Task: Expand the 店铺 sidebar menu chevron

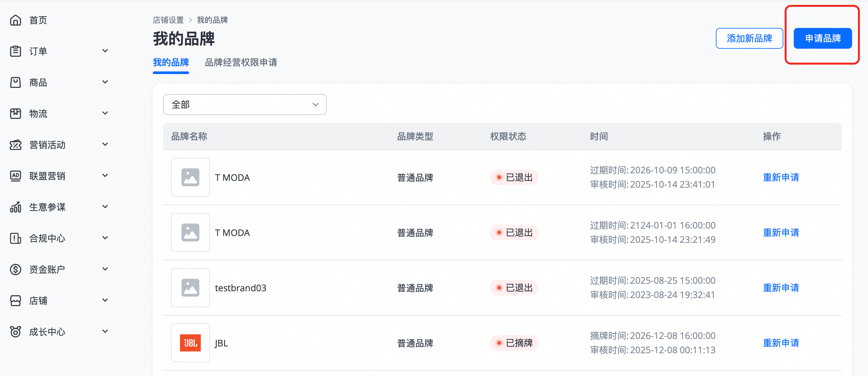Action: [x=105, y=300]
